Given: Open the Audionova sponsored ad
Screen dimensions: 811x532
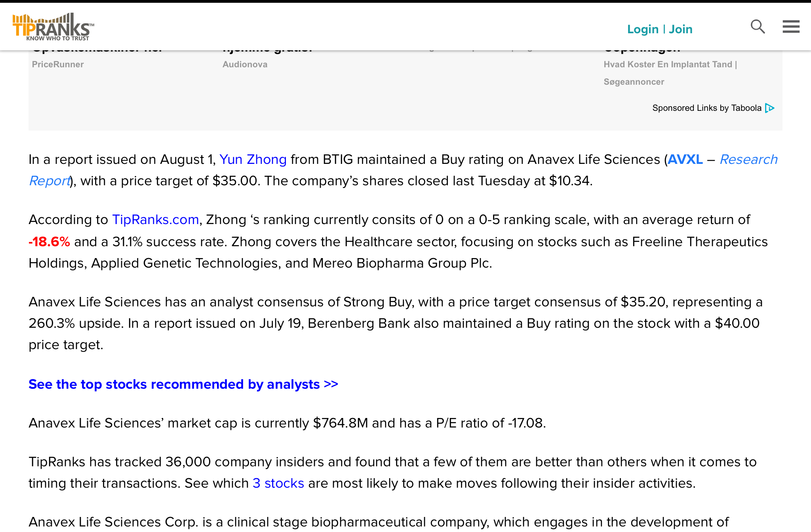Looking at the screenshot, I should (245, 64).
